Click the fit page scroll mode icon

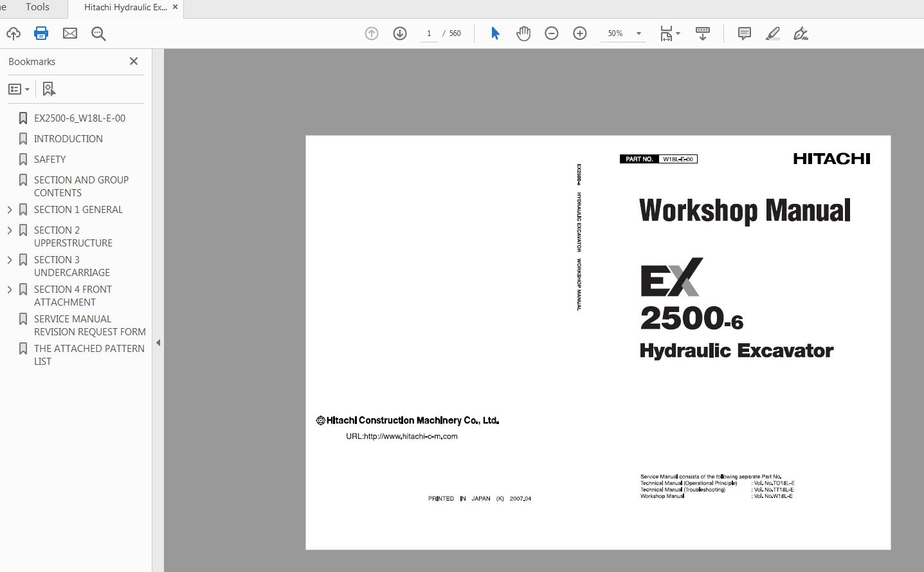[x=666, y=33]
